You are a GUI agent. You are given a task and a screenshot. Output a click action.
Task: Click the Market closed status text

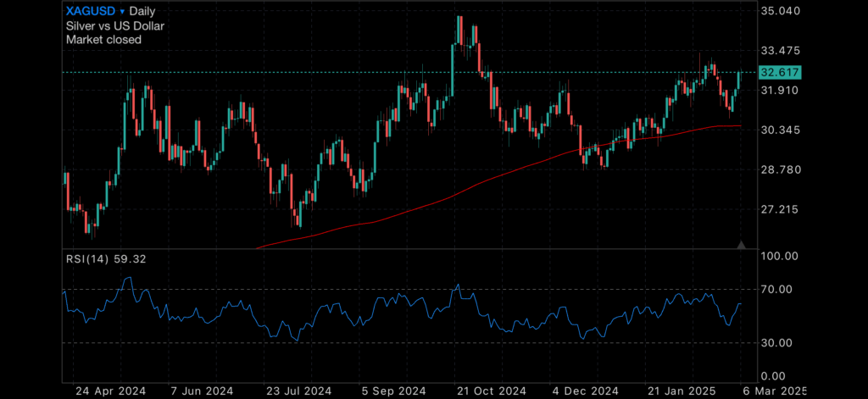coord(103,40)
